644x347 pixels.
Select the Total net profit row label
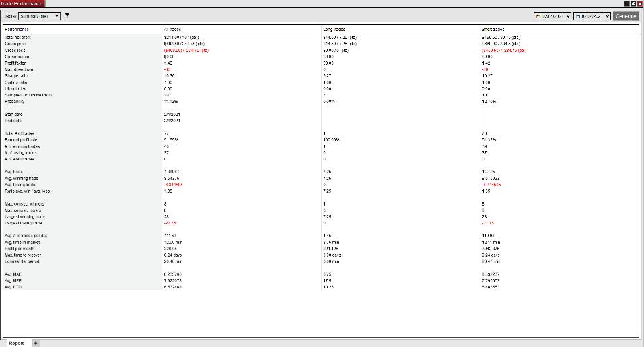[x=17, y=38]
